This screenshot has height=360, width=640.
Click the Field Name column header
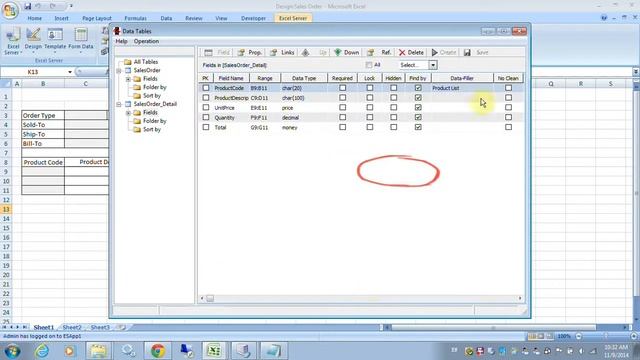(231, 78)
